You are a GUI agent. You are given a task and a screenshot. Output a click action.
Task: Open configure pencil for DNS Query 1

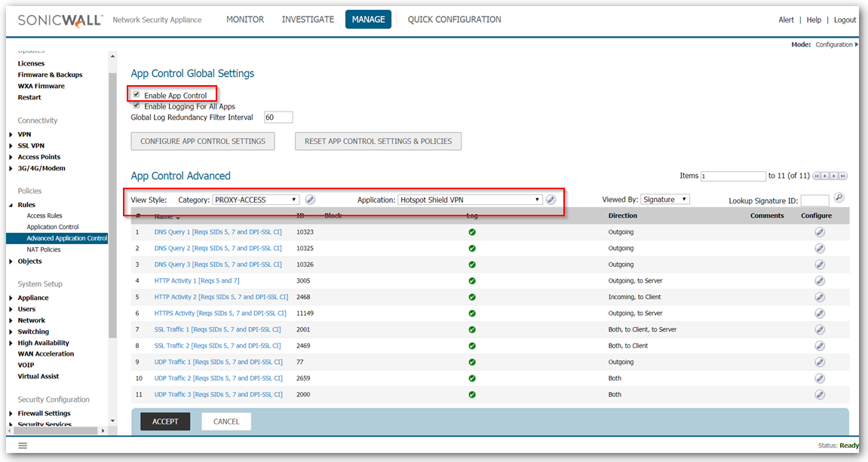819,232
